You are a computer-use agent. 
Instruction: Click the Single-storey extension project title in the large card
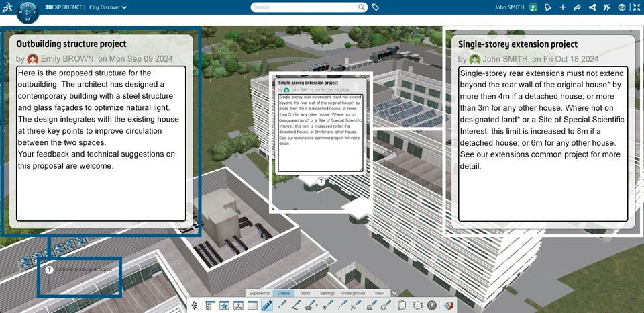click(517, 44)
